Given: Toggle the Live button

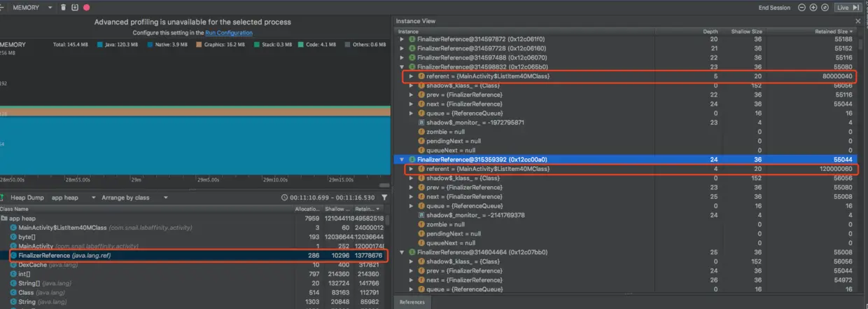Looking at the screenshot, I should point(848,7).
